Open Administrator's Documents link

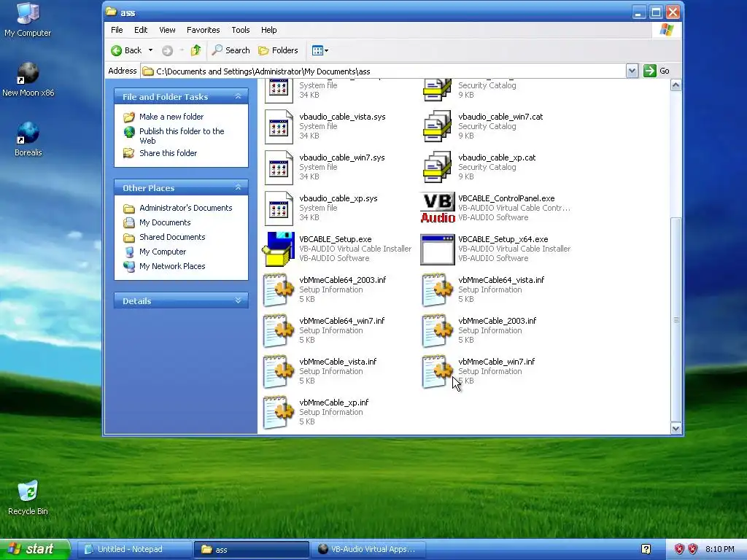186,208
